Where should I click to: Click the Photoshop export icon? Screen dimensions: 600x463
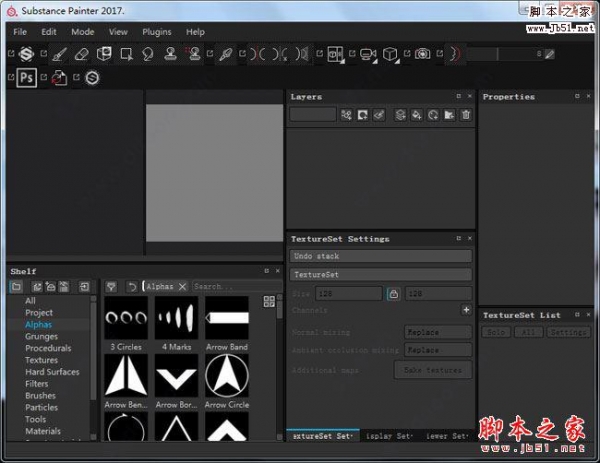pos(26,78)
